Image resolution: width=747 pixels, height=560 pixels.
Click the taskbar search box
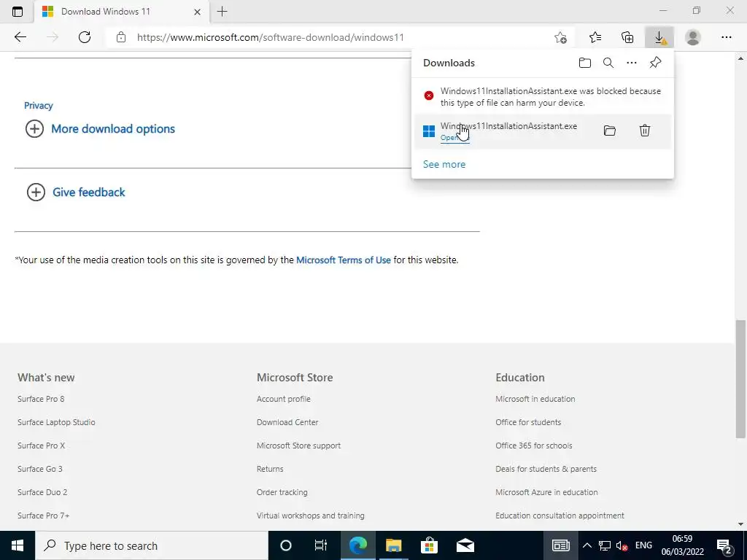[152, 545]
